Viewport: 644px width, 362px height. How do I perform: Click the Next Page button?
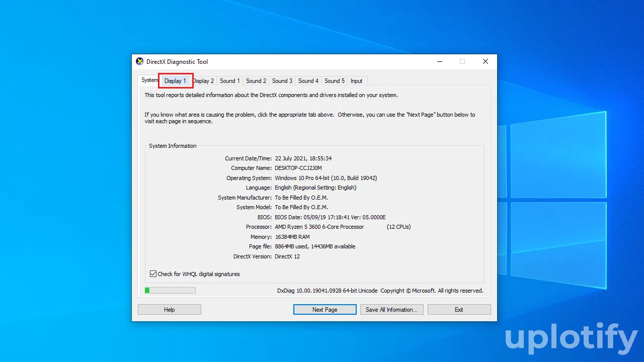325,310
